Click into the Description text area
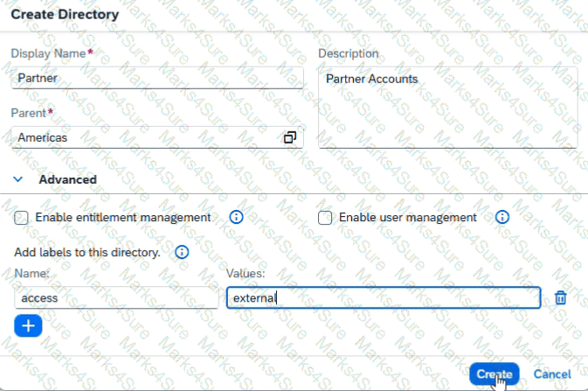The height and width of the screenshot is (391, 588). click(x=447, y=108)
